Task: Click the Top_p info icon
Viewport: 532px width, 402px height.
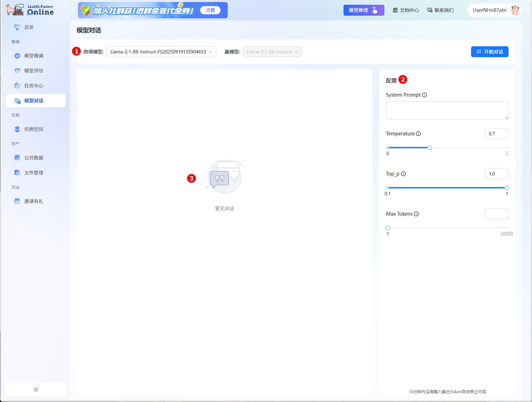Action: (x=403, y=174)
